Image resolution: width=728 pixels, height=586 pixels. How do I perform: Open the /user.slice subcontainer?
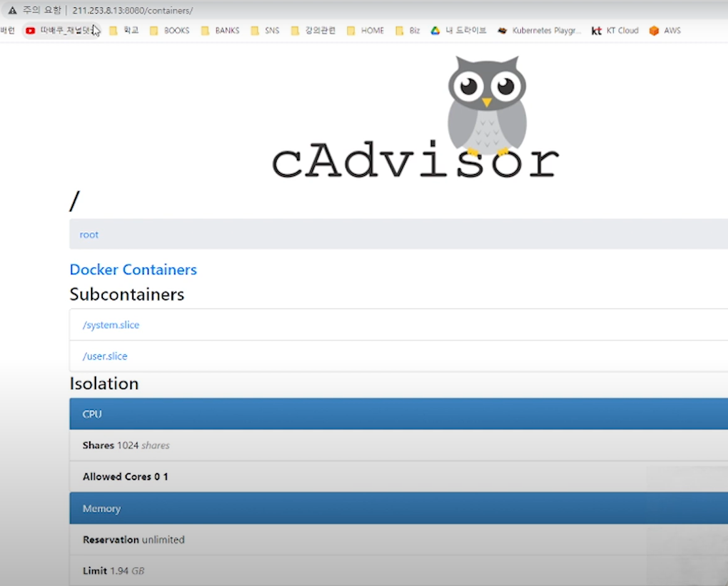pyautogui.click(x=105, y=357)
